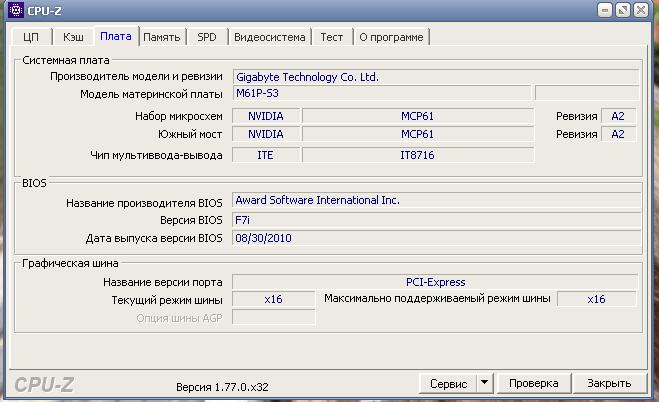Click the southbridge revision A2 value
This screenshot has height=402, width=659.
[618, 134]
